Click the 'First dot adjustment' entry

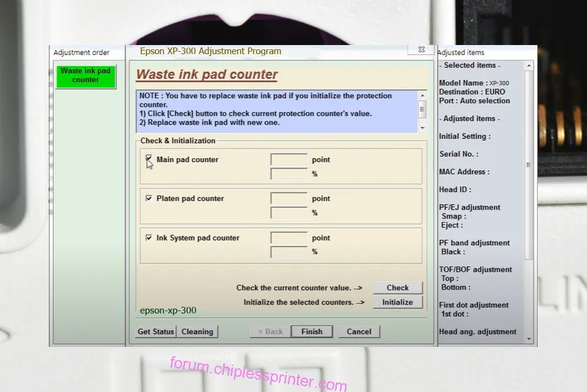coord(474,305)
